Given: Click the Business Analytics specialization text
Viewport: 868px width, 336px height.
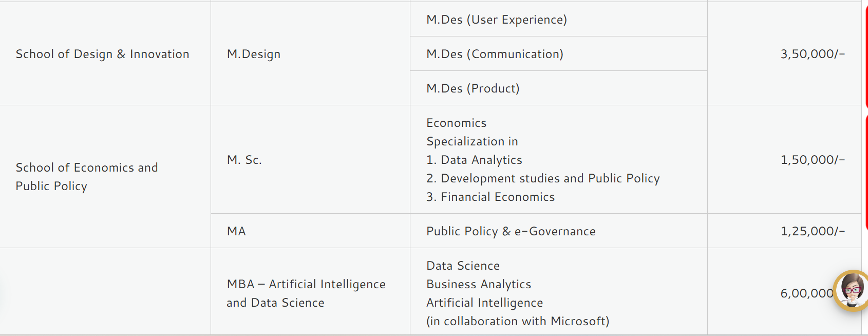Looking at the screenshot, I should 479,284.
